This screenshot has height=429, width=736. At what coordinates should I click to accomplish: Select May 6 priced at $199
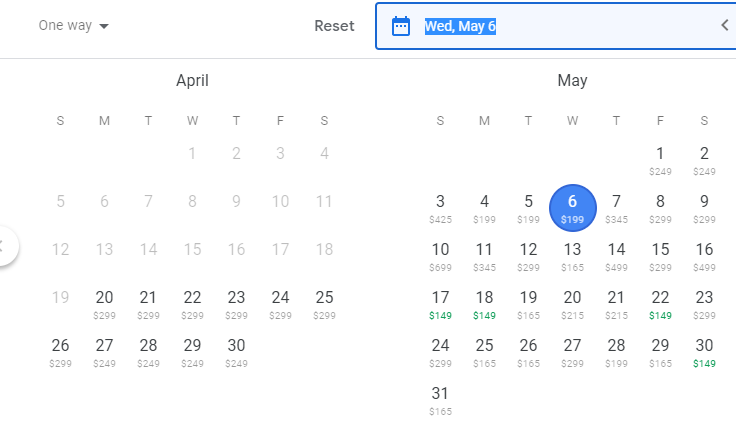pyautogui.click(x=572, y=206)
